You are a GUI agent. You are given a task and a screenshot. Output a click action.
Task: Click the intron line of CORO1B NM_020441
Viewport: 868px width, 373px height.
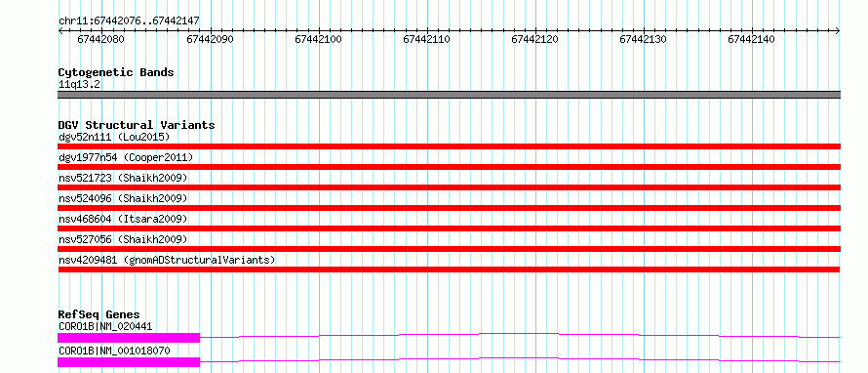pyautogui.click(x=520, y=335)
